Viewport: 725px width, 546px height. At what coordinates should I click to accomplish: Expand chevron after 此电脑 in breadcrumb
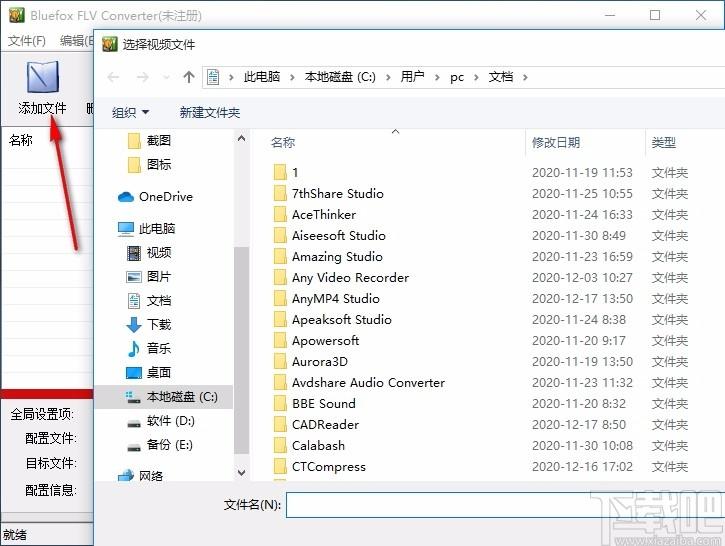coord(292,77)
